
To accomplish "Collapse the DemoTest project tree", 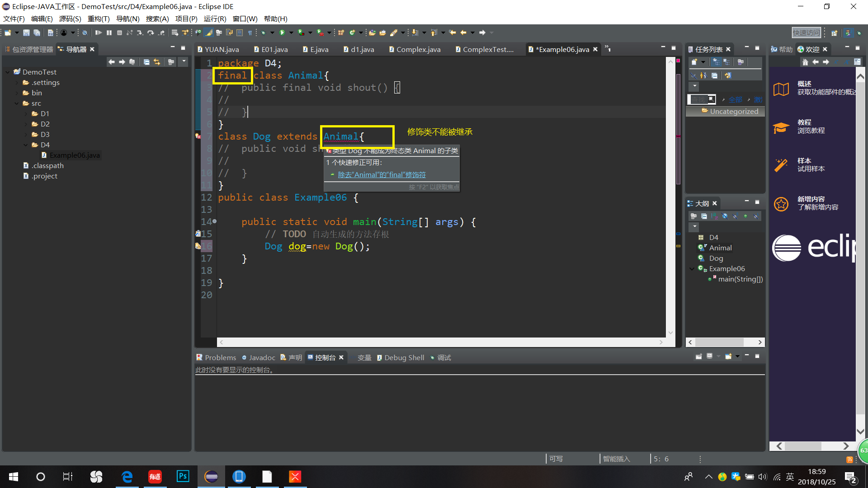I will [8, 72].
